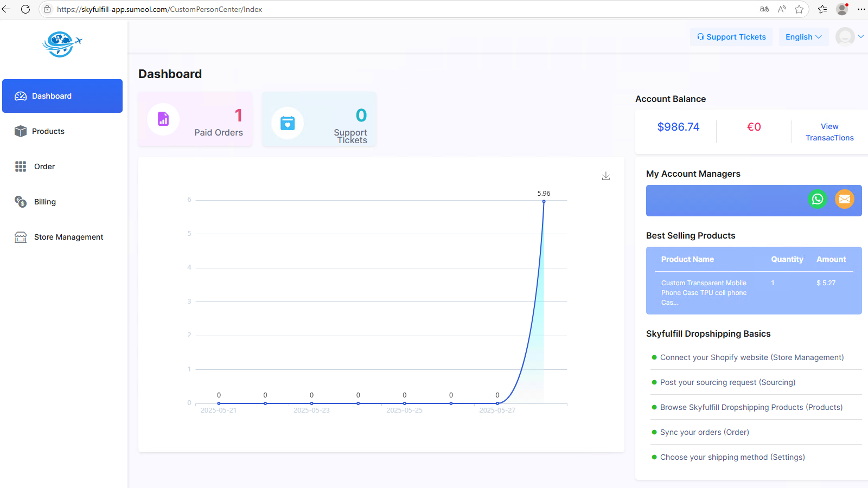Click the €0 euro balance
The width and height of the screenshot is (868, 488).
pyautogui.click(x=754, y=127)
